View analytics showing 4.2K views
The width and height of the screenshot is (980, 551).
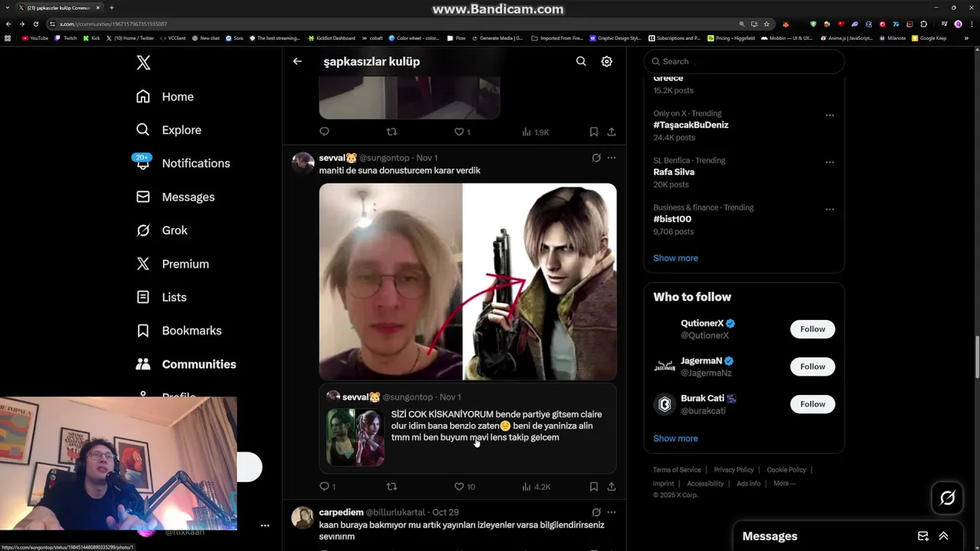[x=537, y=487]
